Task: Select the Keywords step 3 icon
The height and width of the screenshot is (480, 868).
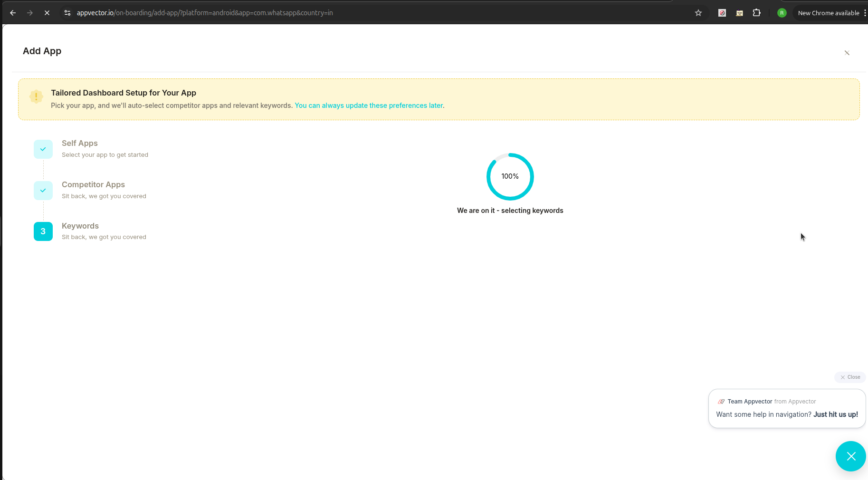Action: tap(43, 231)
